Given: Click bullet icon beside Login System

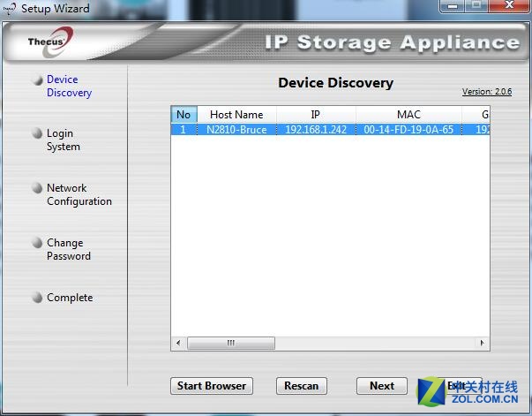Looking at the screenshot, I should click(x=37, y=133).
